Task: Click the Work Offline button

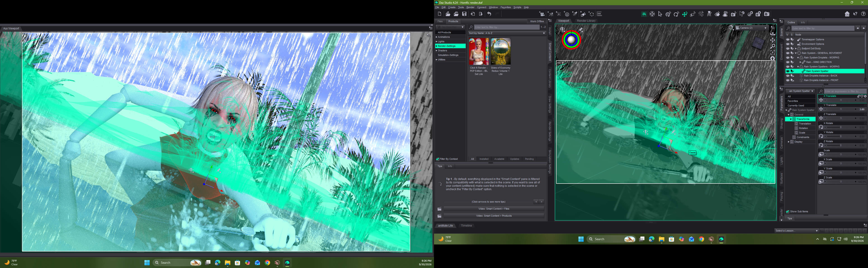Action: 537,21
